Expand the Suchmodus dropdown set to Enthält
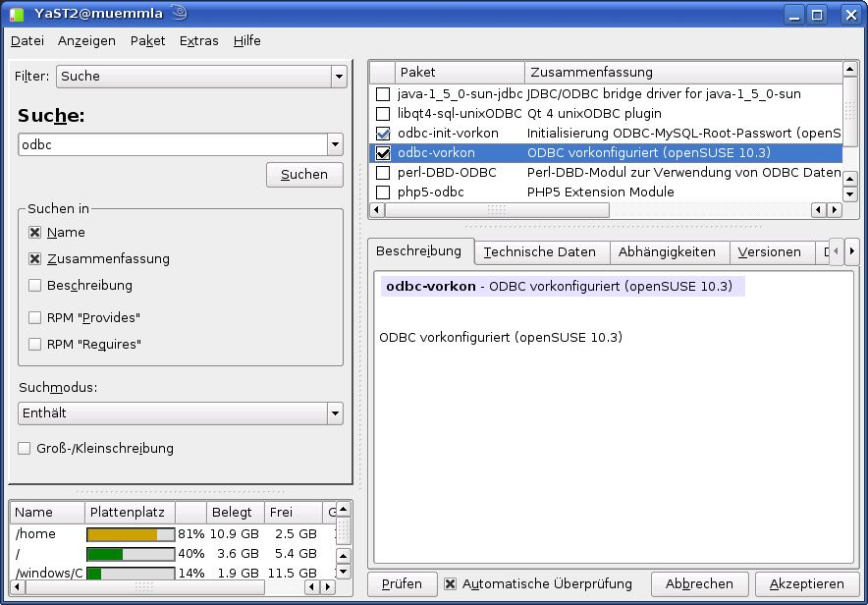868x605 pixels. pos(335,413)
